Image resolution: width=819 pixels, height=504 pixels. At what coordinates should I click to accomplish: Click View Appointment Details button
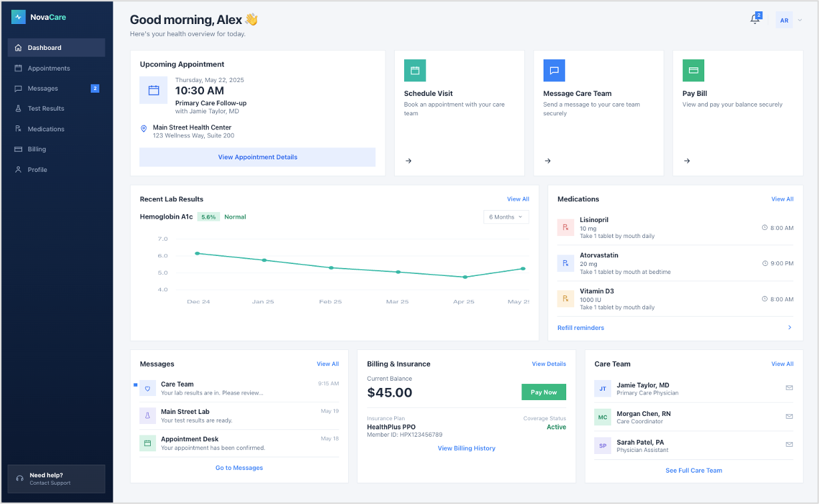tap(257, 157)
